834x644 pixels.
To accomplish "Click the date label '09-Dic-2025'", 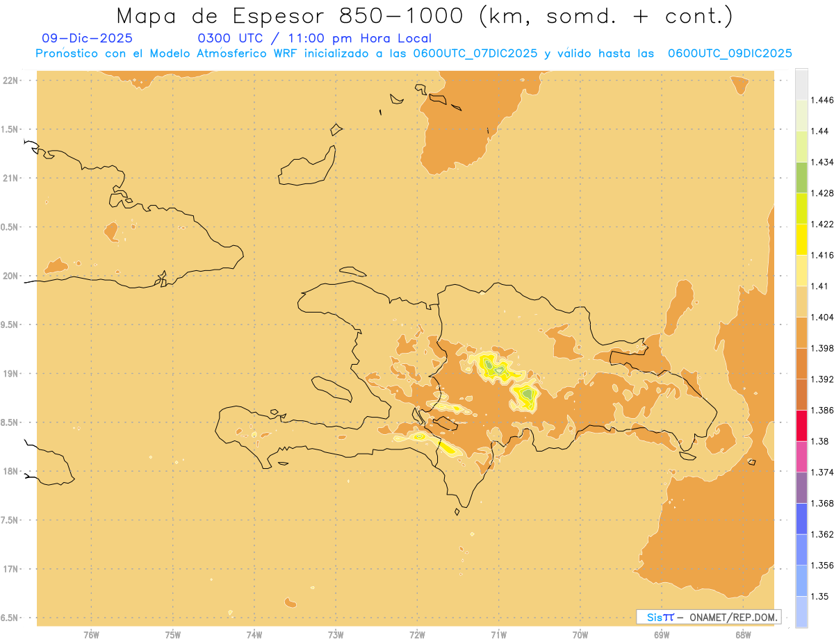I will (88, 38).
